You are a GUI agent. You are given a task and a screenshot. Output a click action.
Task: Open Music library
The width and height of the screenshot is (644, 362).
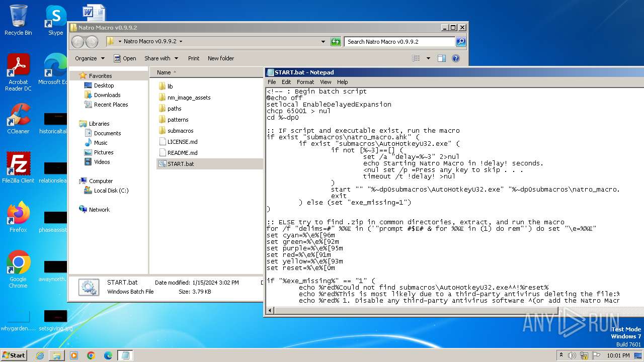101,143
